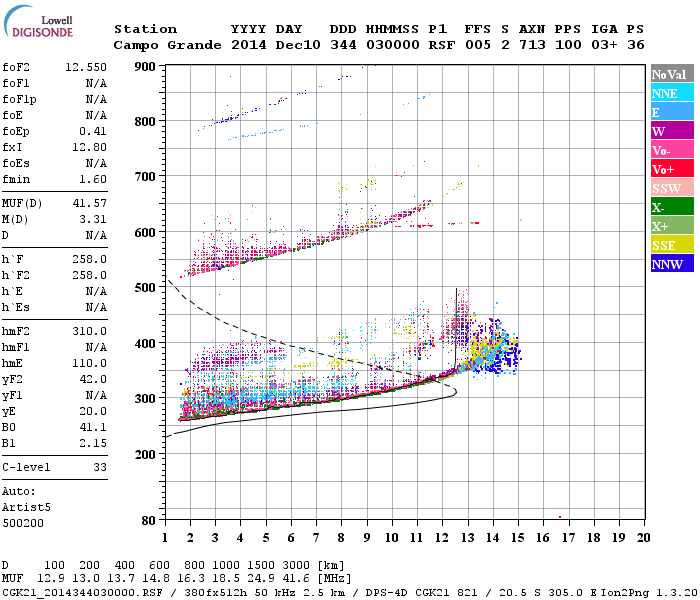Click the yF2 value 42.0

[93, 379]
